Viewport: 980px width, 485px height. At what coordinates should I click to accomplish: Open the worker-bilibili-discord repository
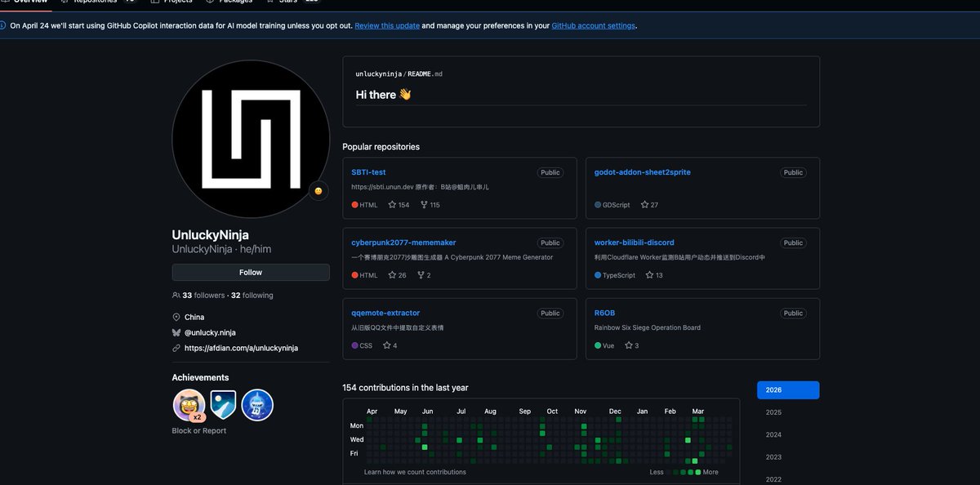tap(635, 242)
